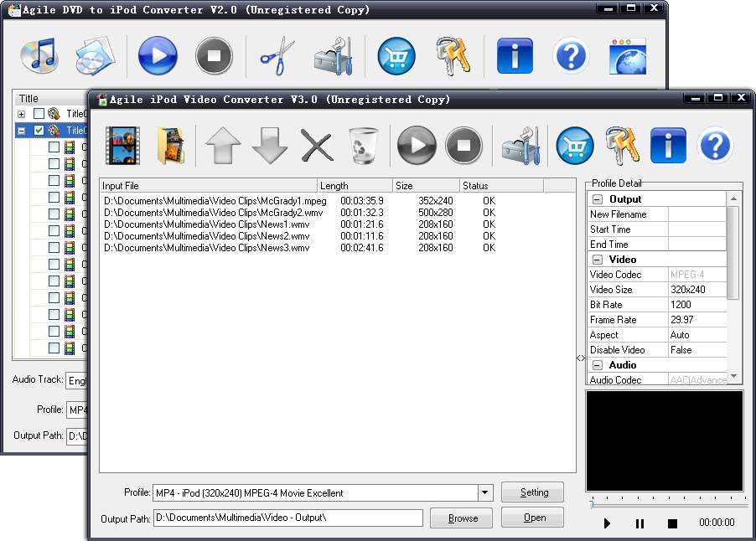Viewport: 756px width, 541px height.
Task: Click blue play button in DVD Converter window
Action: point(158,56)
